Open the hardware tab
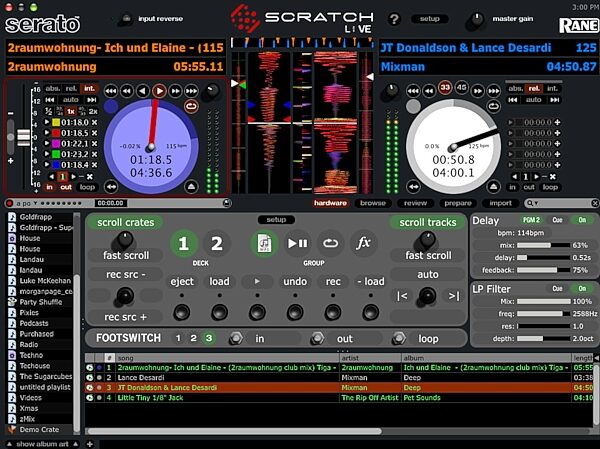 point(330,203)
